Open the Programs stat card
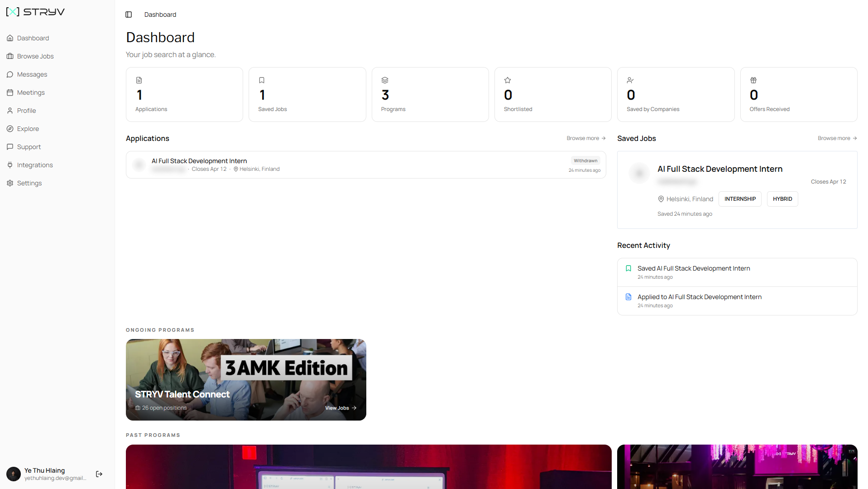This screenshot has width=868, height=489. (x=430, y=94)
